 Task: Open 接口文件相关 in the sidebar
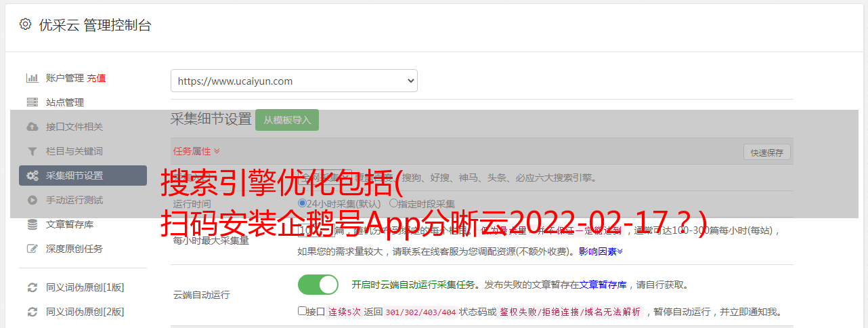click(74, 127)
